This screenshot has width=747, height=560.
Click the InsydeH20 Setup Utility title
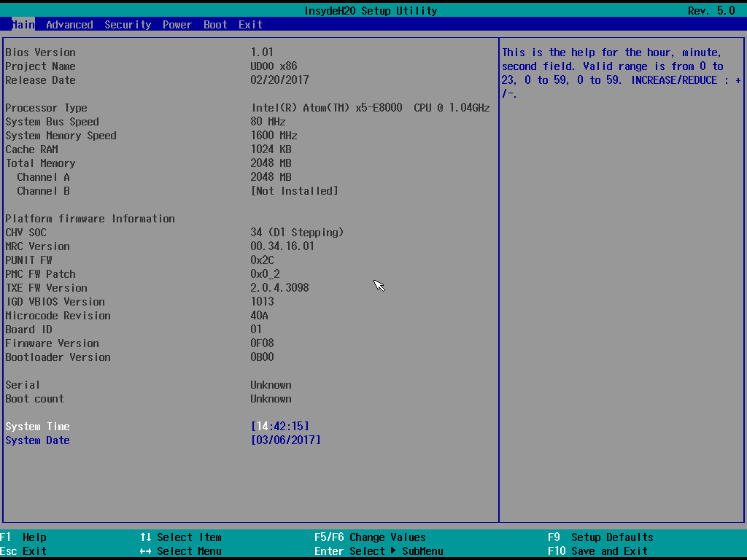point(371,10)
